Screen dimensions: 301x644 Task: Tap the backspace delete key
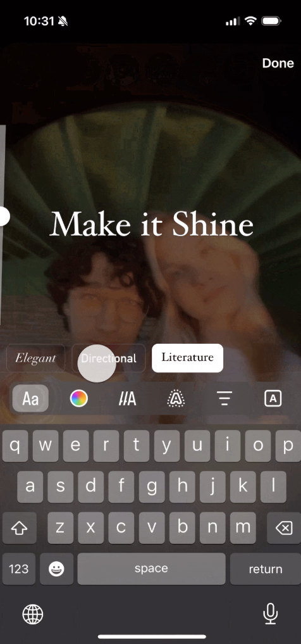[x=284, y=527]
